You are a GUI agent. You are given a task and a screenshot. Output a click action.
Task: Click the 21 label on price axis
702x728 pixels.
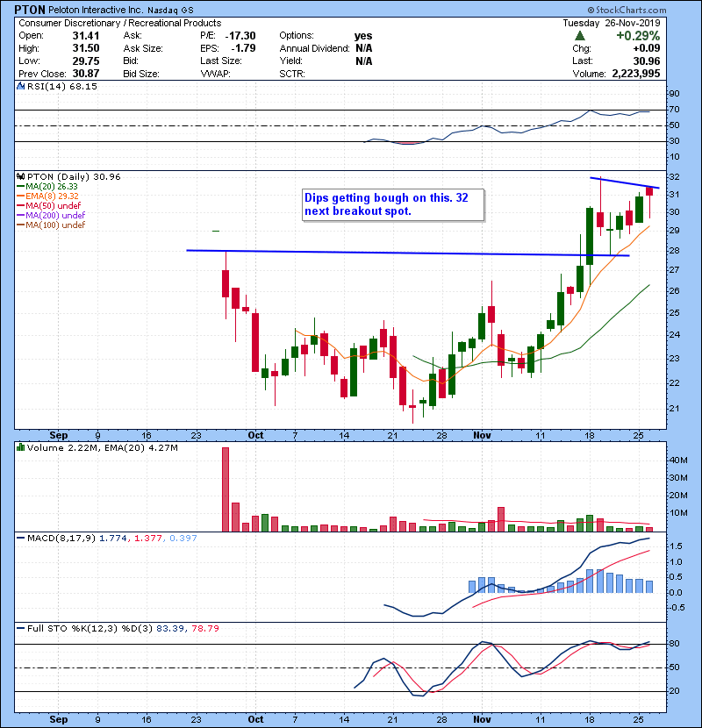(674, 409)
